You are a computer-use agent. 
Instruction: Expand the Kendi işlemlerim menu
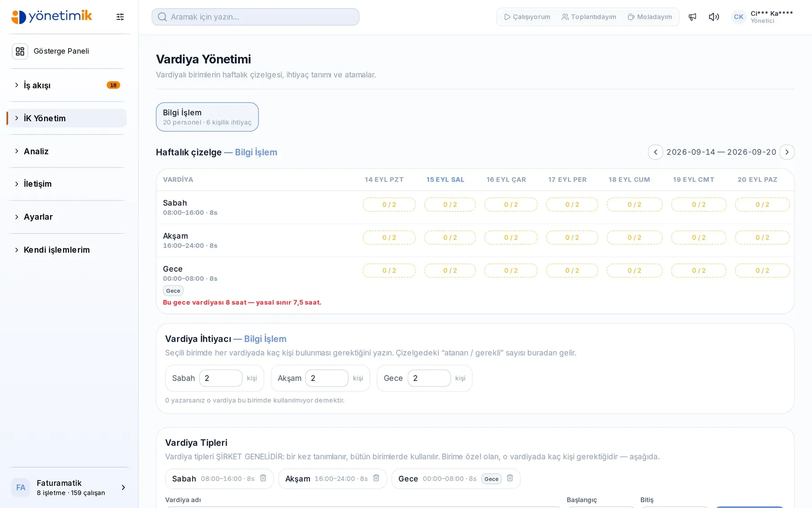click(x=67, y=250)
